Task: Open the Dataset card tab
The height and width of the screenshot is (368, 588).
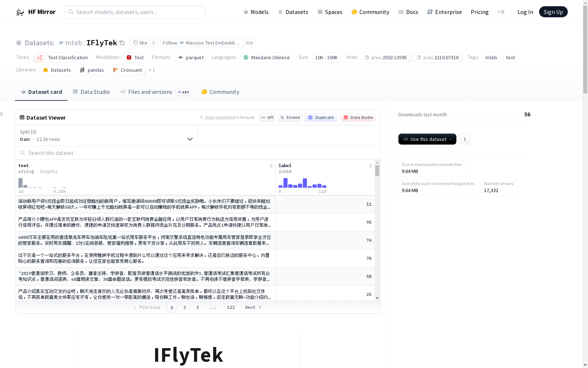Action: [41, 92]
